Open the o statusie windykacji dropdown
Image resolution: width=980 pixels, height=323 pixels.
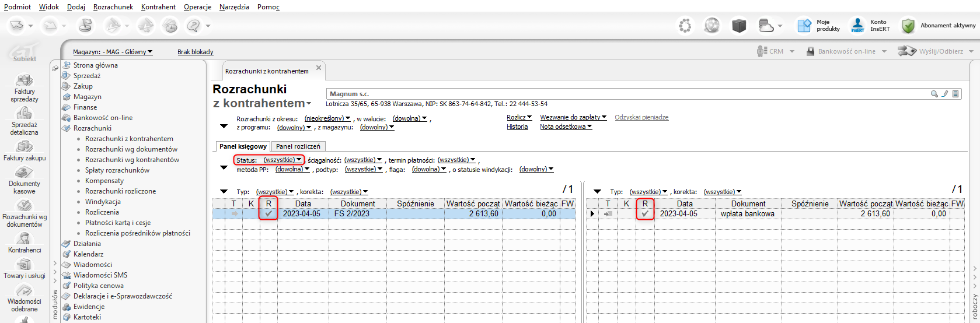tap(536, 169)
